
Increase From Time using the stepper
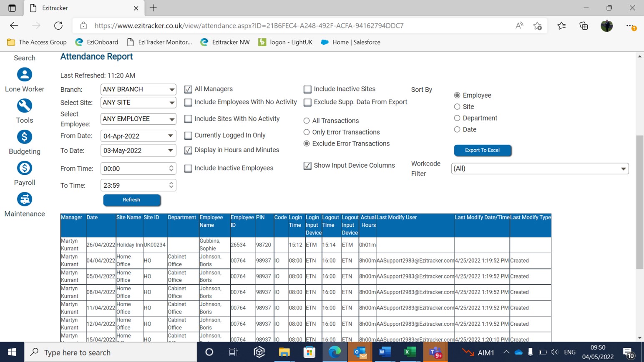[171, 166]
